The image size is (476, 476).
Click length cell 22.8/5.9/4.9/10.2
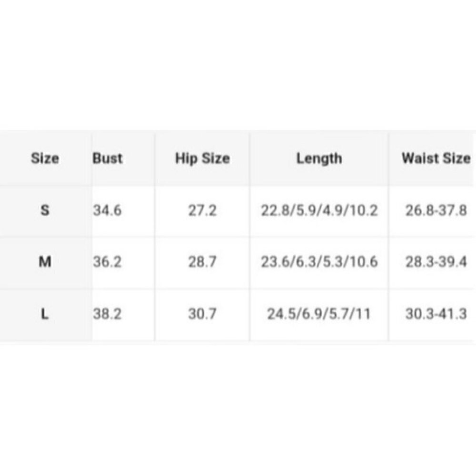click(x=319, y=210)
